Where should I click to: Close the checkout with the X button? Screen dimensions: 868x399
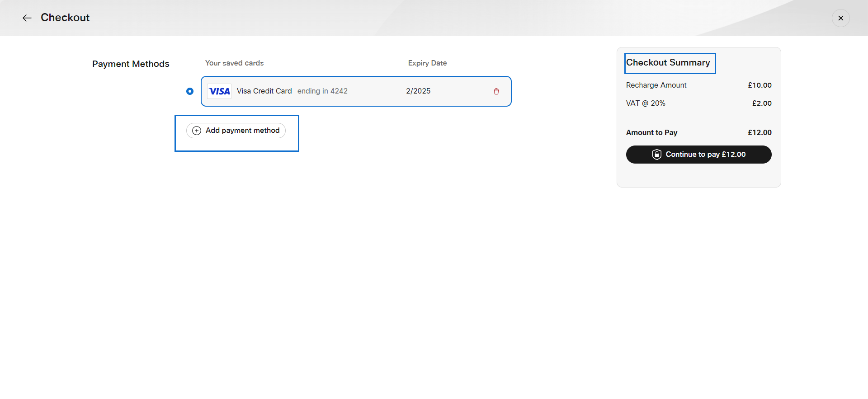click(841, 18)
